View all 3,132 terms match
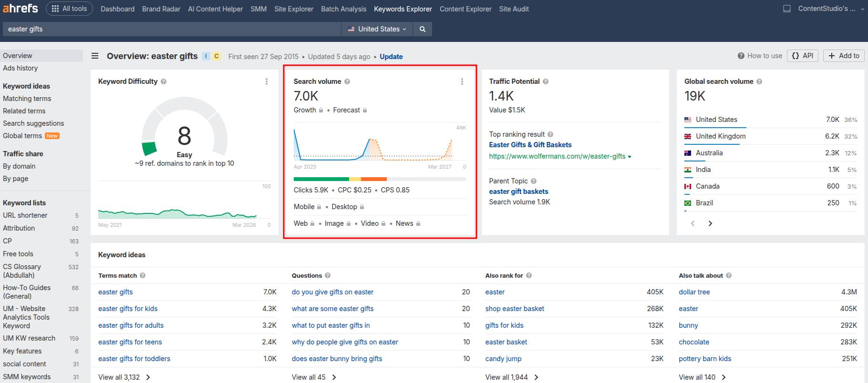The image size is (868, 383). (x=124, y=377)
